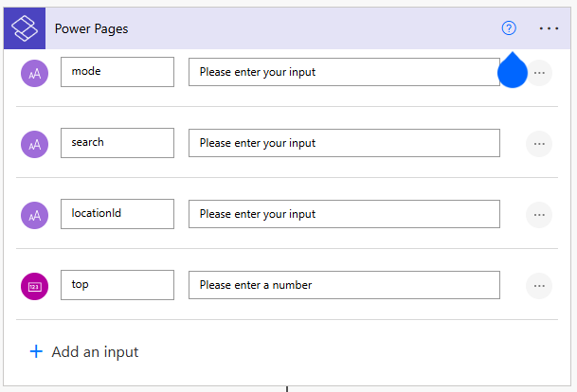Viewport: 577px width, 392px height.
Task: Edit the search parameter name field
Action: coord(117,143)
